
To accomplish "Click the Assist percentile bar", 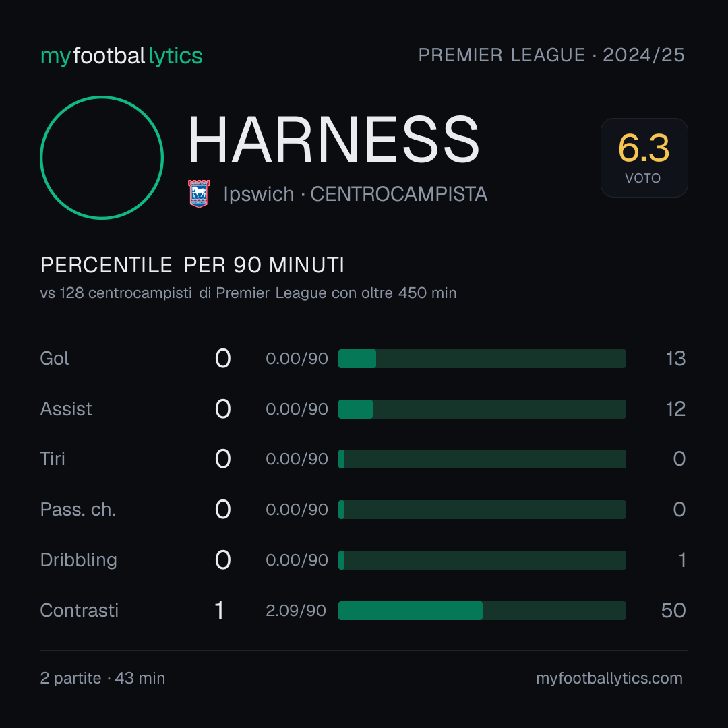I will tap(482, 409).
